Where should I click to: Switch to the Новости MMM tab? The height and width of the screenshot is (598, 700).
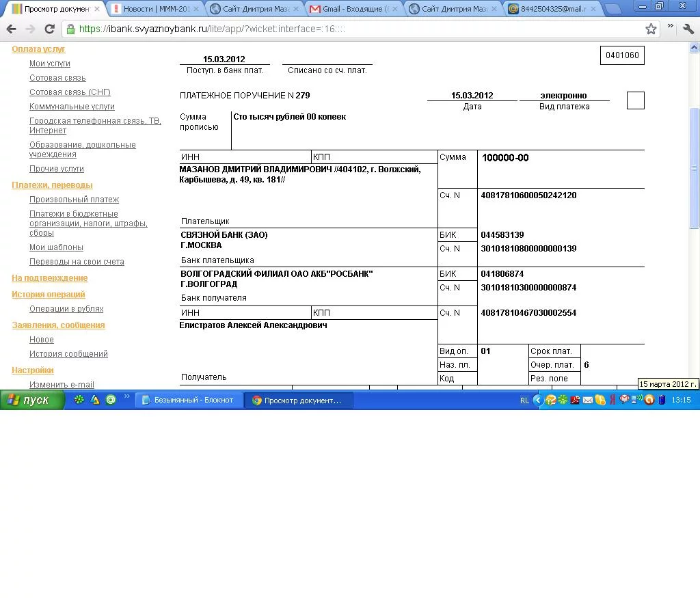[155, 8]
